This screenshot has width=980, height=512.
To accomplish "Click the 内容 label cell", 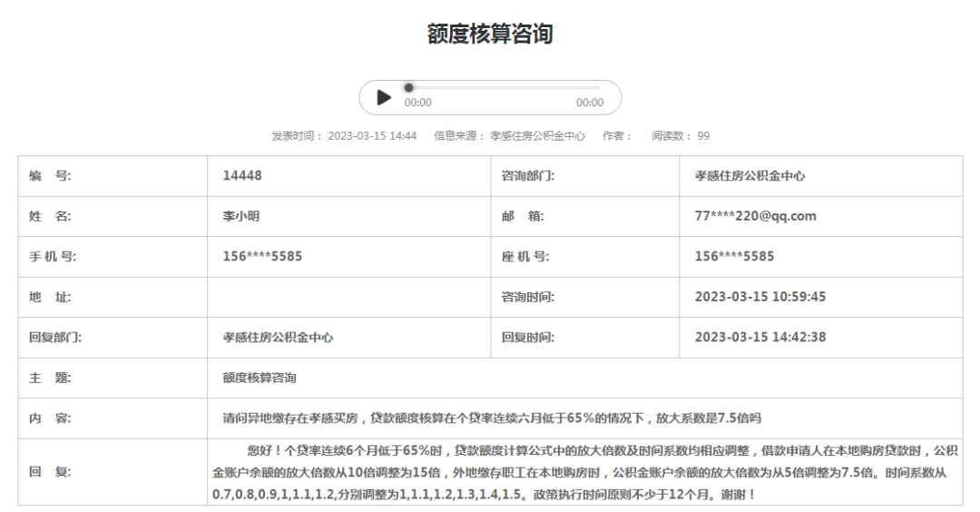I will point(113,418).
